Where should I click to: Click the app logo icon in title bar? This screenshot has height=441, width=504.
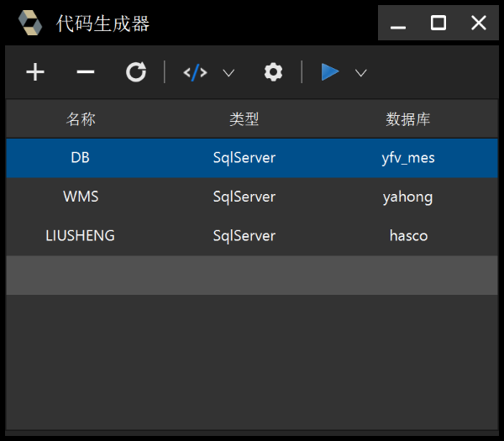30,23
